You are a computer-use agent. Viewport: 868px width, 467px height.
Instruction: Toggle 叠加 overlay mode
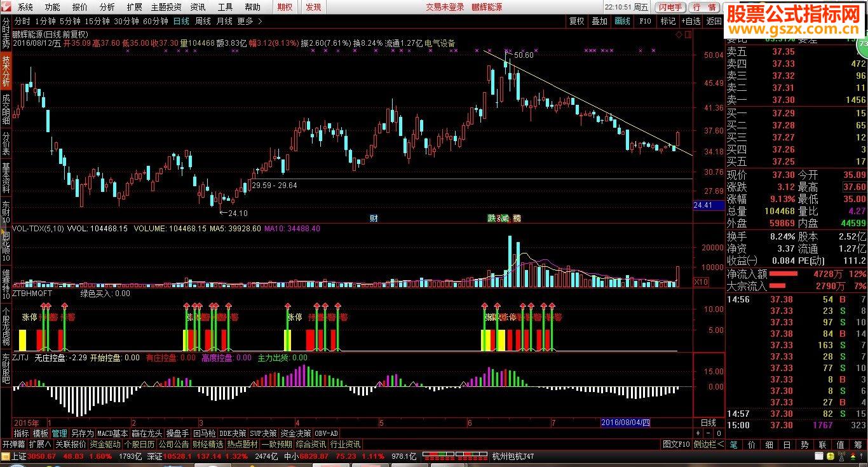click(x=599, y=21)
